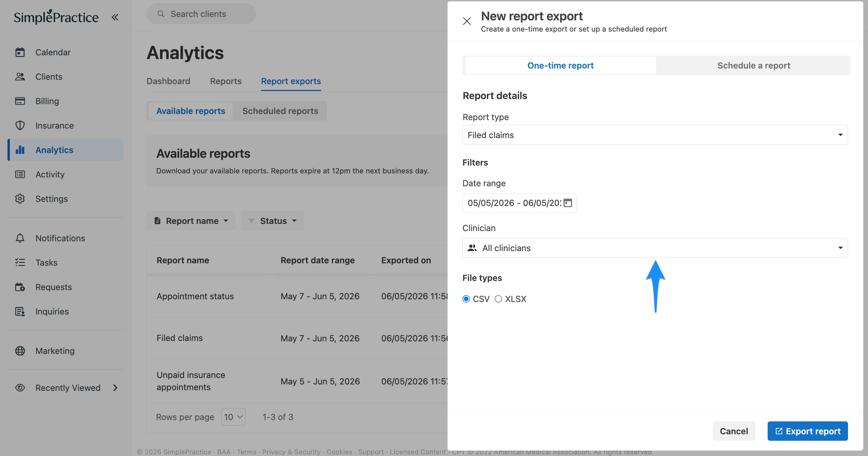
Task: Open the Status filter dropdown
Action: tap(272, 221)
